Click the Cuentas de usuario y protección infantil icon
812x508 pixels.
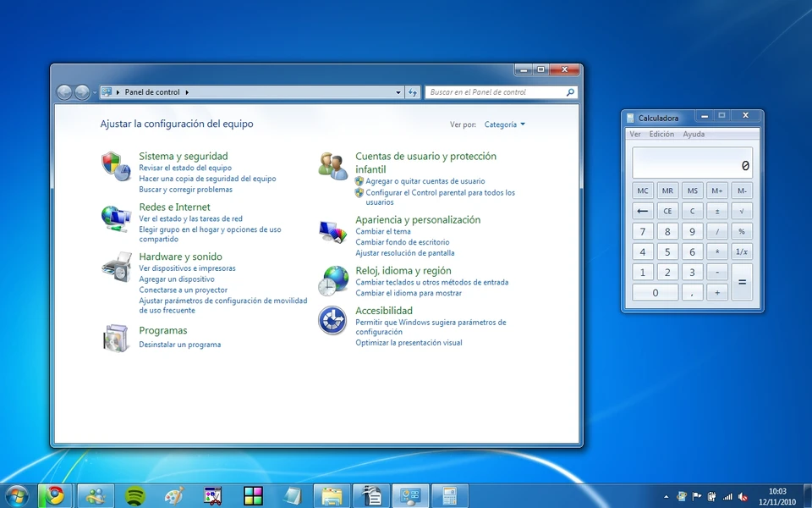tap(332, 166)
